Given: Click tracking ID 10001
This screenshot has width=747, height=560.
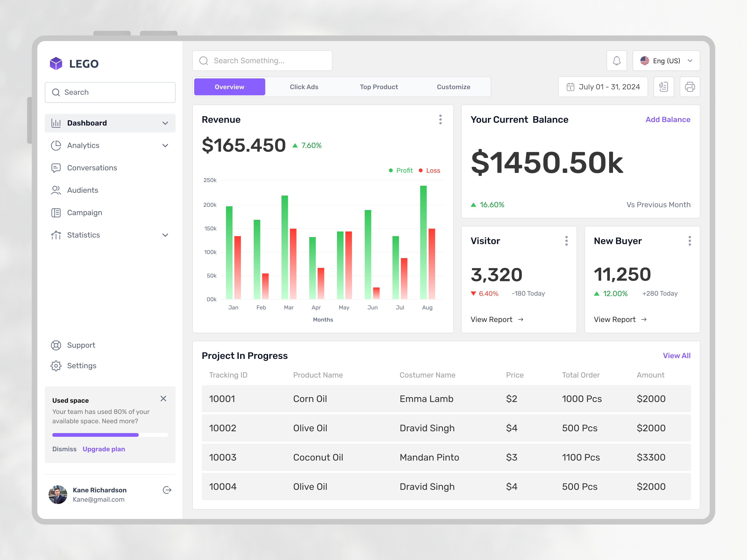Looking at the screenshot, I should coord(222,399).
